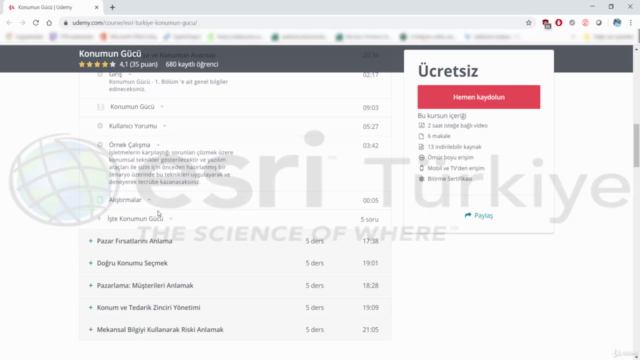Click the mobile icon next to Mobil ve TV'den erişim
Viewport: 640px width, 360px height.
coord(421,168)
